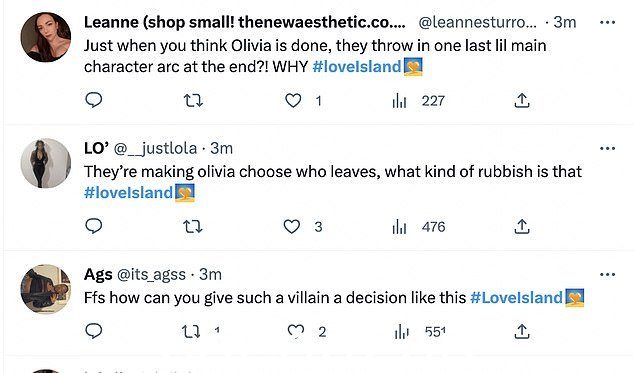
Task: Open more options on Ags tweet
Action: pos(607,275)
